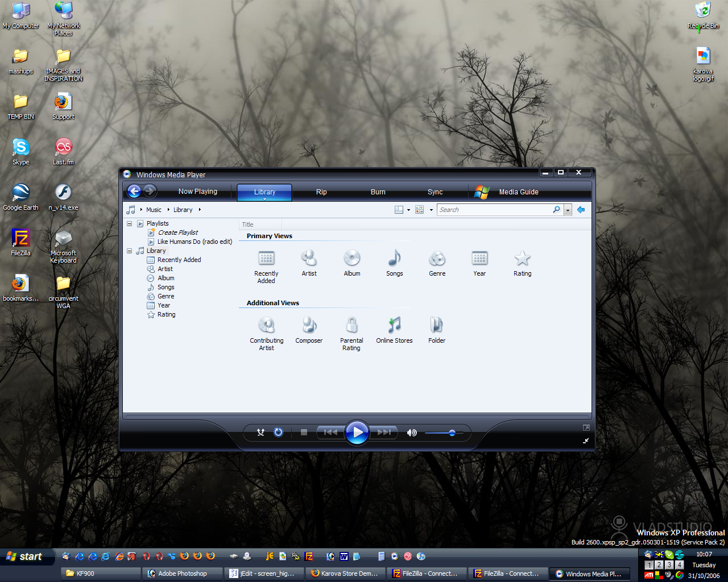The image size is (728, 582).
Task: Open the Parental Rating view
Action: [x=351, y=334]
